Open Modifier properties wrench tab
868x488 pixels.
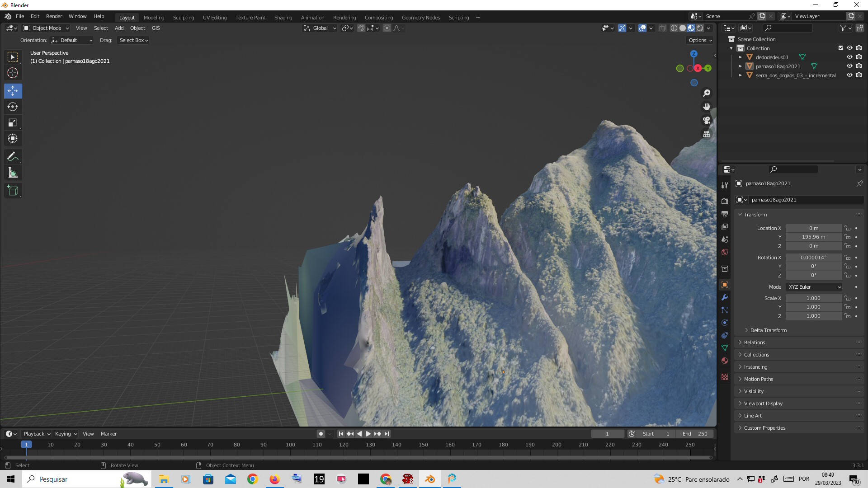coord(725,297)
